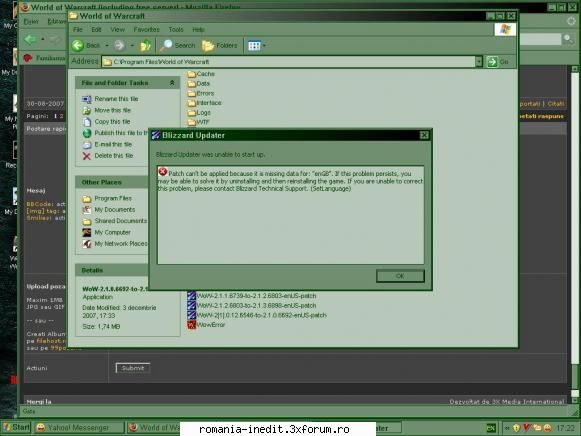Open the Favorites menu
Screen dimensions: 581x436
[x=146, y=30]
